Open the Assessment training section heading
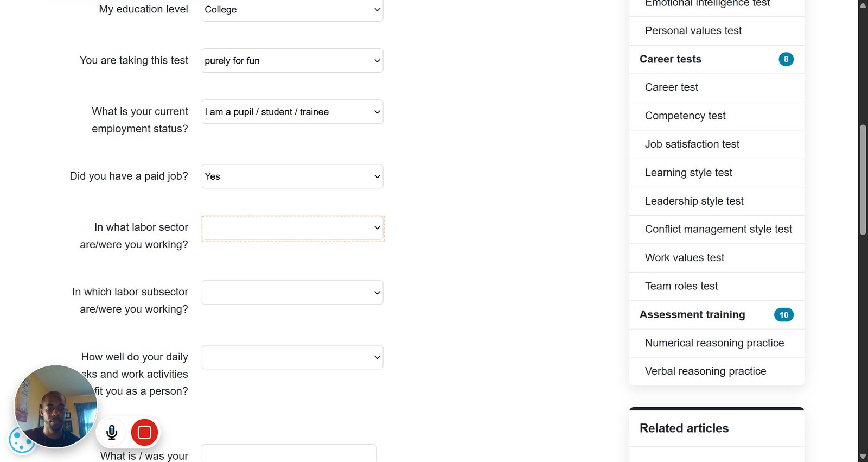The width and height of the screenshot is (868, 462). click(x=692, y=315)
